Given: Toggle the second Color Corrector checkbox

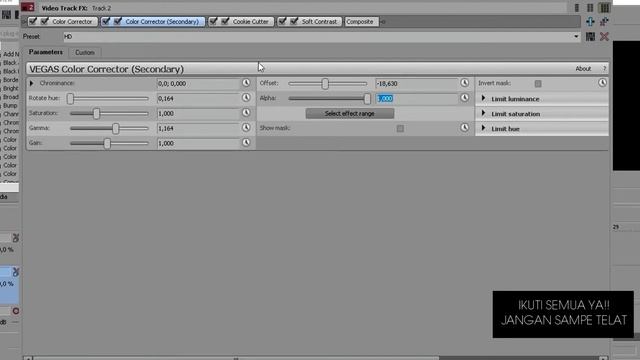Looking at the screenshot, I should [x=44, y=21].
